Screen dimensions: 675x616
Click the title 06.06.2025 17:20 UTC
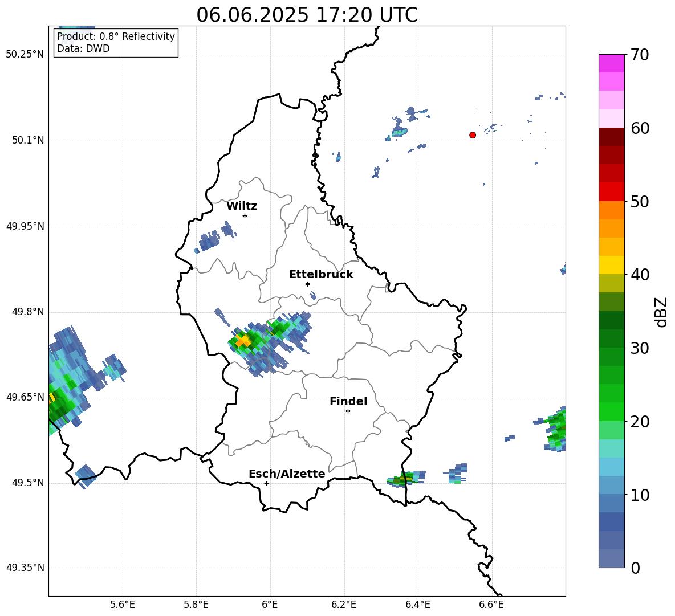[307, 15]
